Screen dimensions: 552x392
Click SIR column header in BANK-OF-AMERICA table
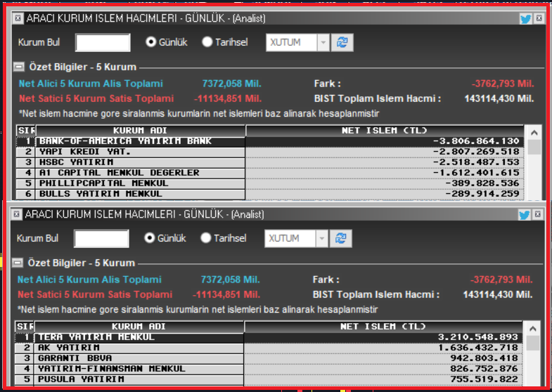pos(26,131)
